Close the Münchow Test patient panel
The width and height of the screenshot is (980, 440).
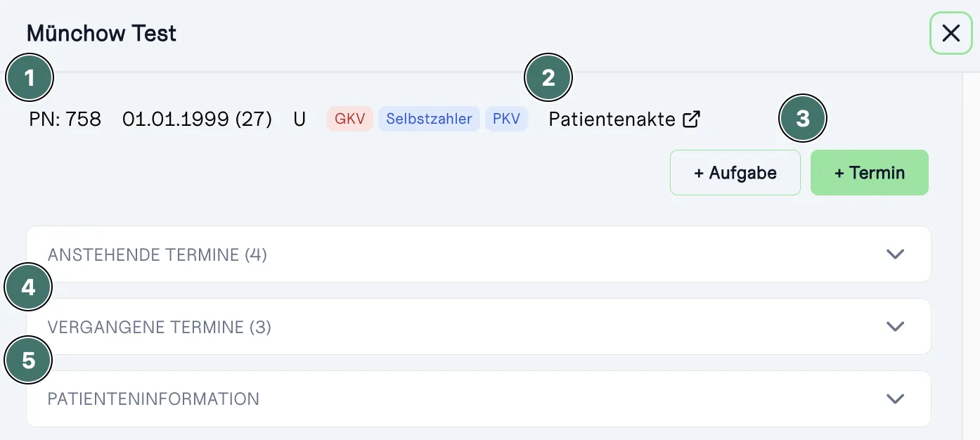click(x=951, y=33)
